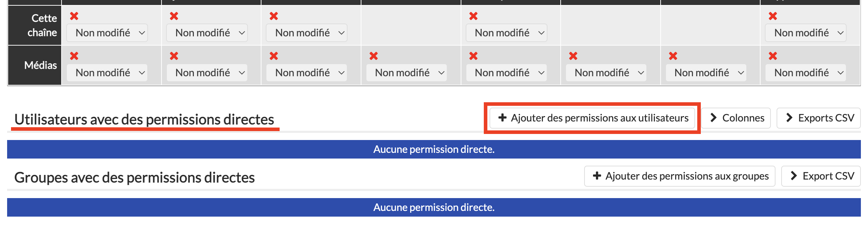
Task: Click red X in Cette chaîne second column
Action: 174,16
